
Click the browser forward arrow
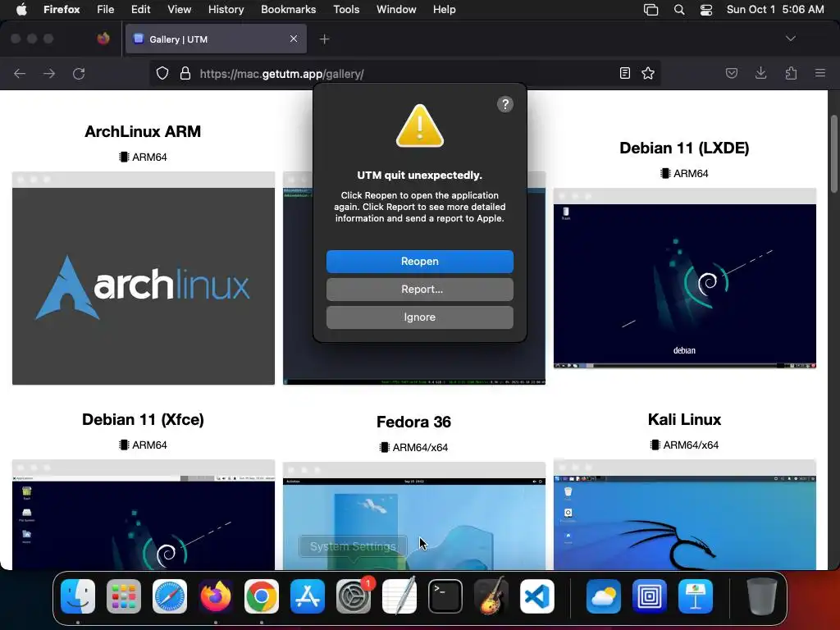49,73
